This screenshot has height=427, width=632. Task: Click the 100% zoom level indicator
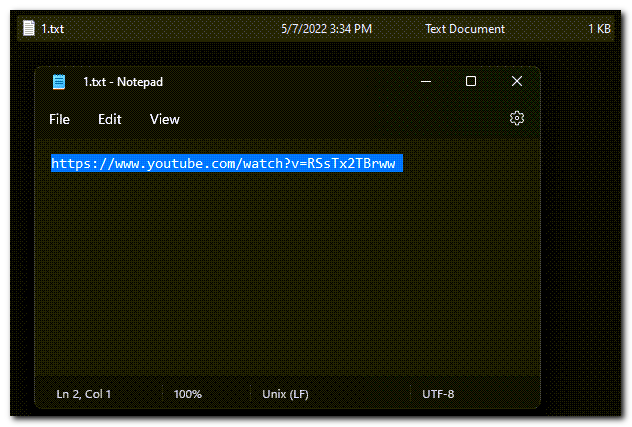(187, 394)
